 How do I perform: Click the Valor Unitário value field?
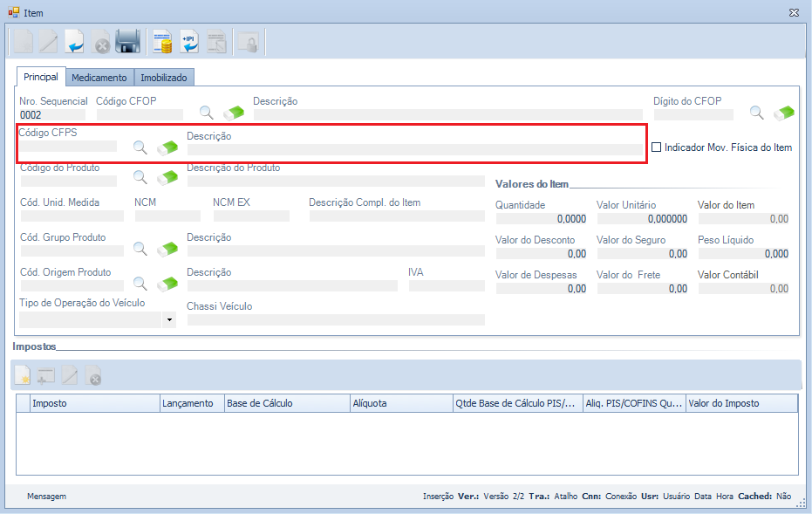[x=643, y=219]
